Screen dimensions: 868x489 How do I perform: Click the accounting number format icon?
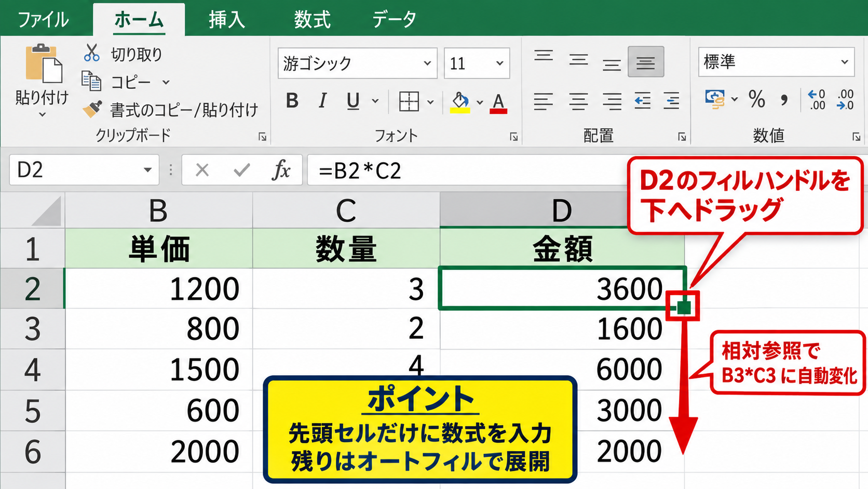715,99
